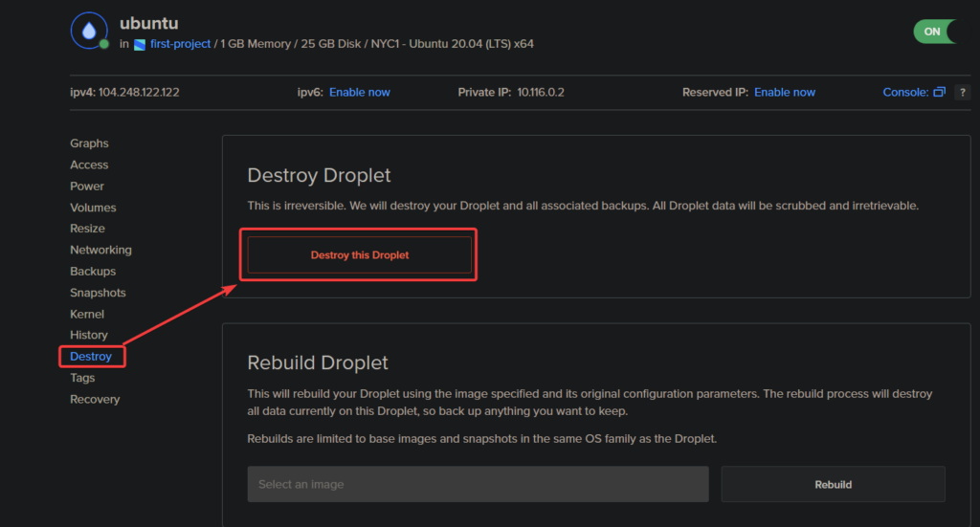The height and width of the screenshot is (527, 980).
Task: Open the Snapshots section
Action: tap(98, 293)
